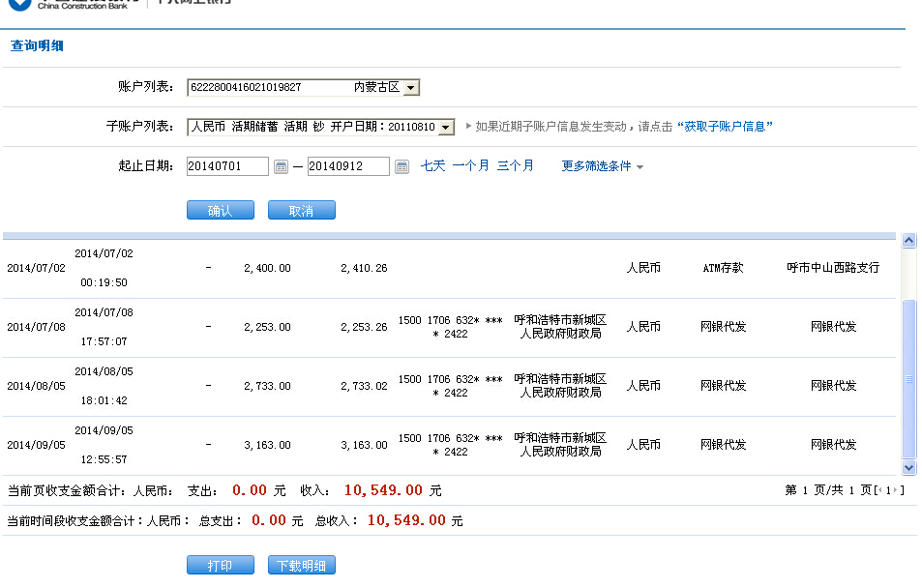Click the 起止日期 label
This screenshot has width=922, height=588.
click(x=146, y=166)
